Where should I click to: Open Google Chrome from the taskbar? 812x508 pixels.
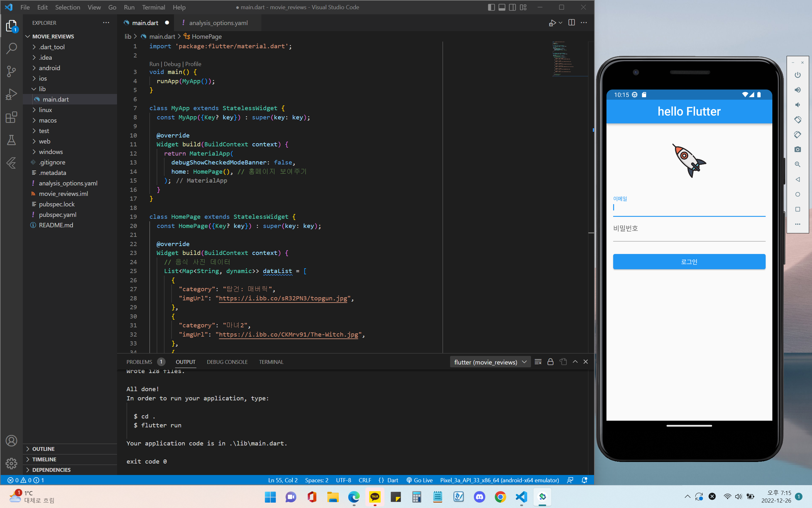click(x=500, y=497)
